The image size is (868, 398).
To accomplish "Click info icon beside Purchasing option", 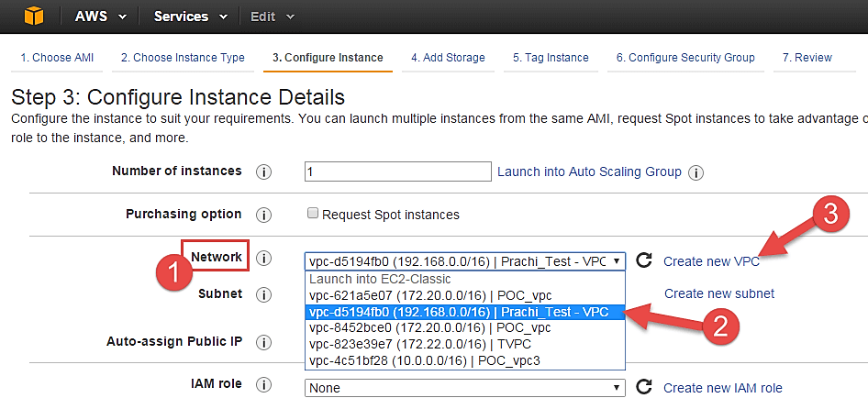I will pyautogui.click(x=264, y=215).
